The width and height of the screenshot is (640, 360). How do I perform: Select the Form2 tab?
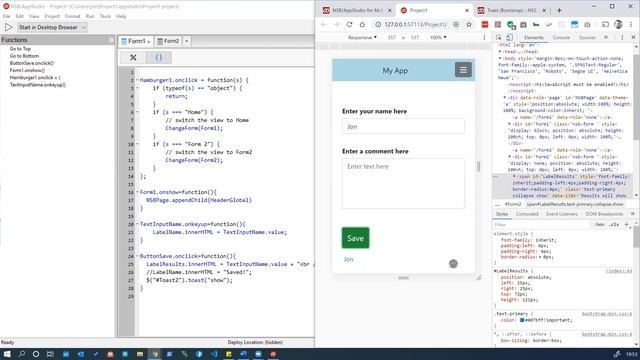[x=168, y=41]
